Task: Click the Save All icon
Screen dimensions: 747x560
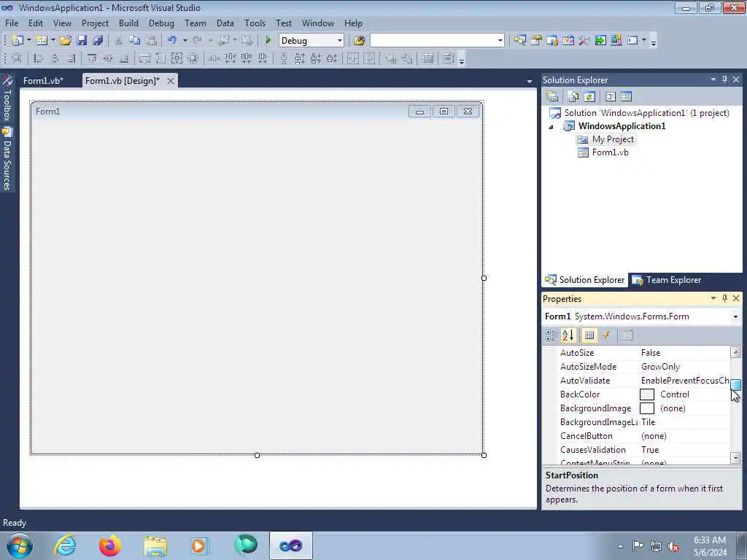Action: [98, 41]
